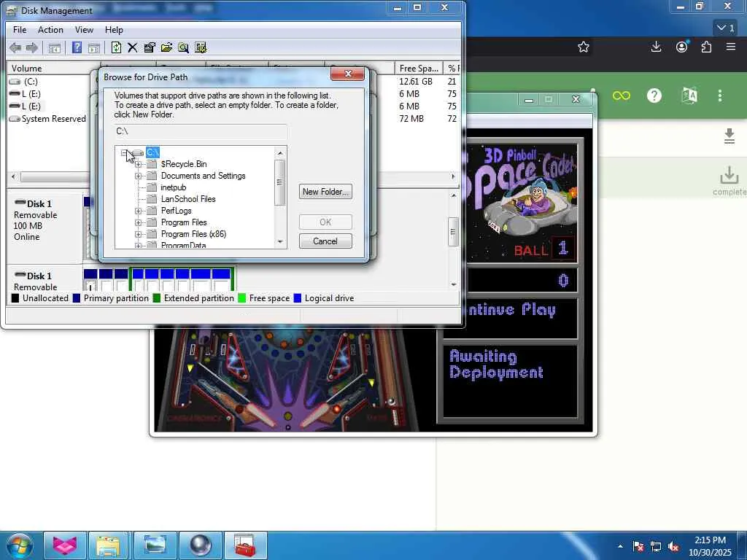747x560 pixels.
Task: Click the drive icon beside C:\ in the tree
Action: click(138, 152)
